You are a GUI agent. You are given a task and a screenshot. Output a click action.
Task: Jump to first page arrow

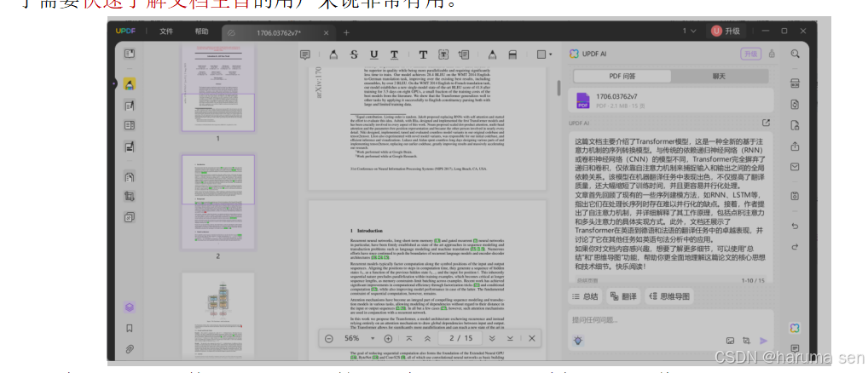pyautogui.click(x=408, y=338)
